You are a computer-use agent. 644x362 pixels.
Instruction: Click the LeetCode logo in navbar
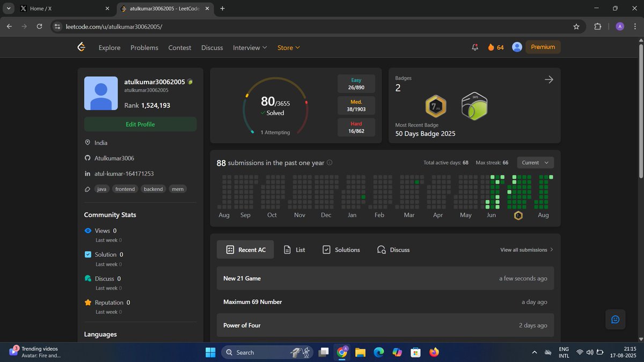(x=82, y=47)
